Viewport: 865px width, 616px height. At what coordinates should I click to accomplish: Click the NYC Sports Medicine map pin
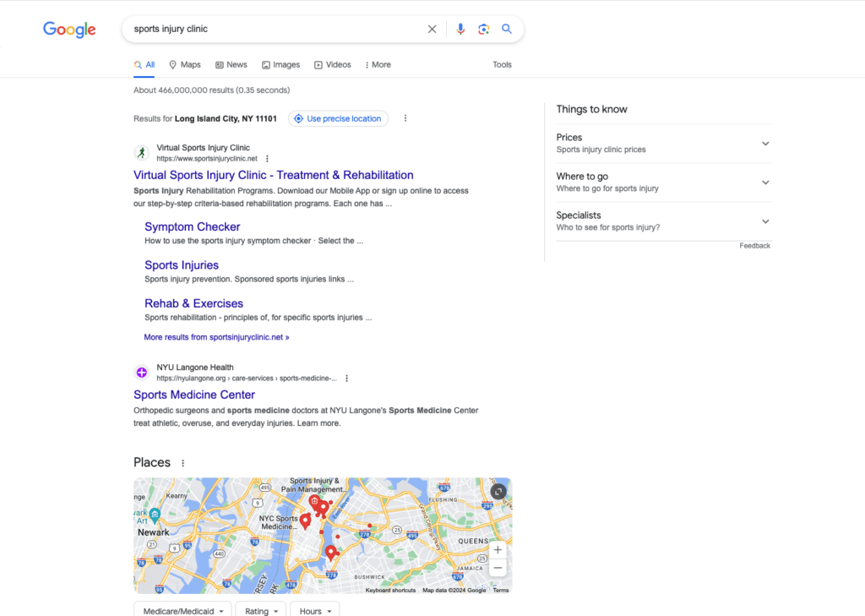pyautogui.click(x=305, y=521)
